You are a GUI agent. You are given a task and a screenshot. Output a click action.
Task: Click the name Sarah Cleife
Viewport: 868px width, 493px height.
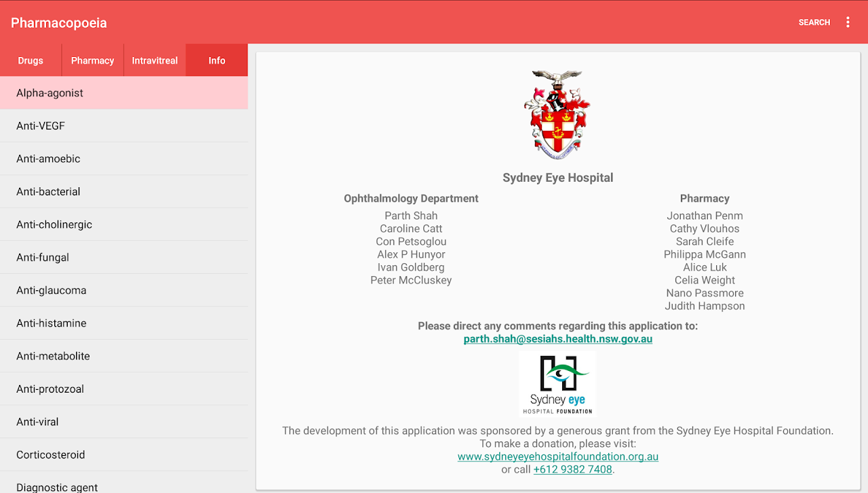(705, 241)
